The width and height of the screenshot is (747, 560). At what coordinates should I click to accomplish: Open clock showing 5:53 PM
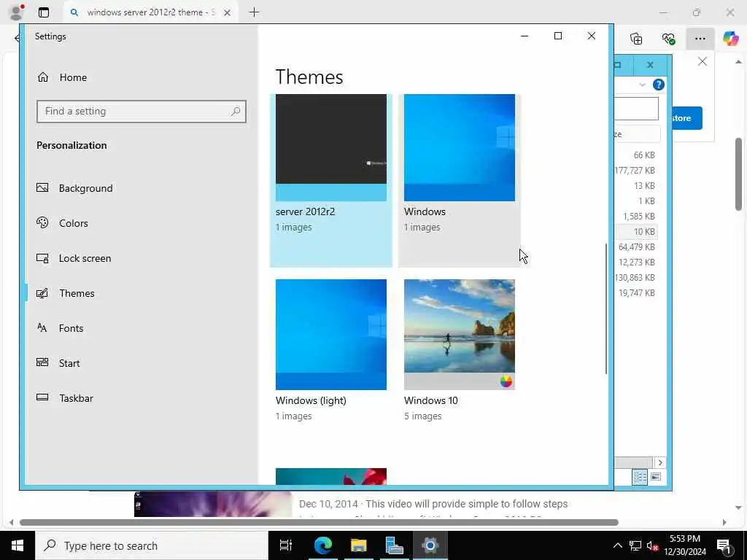point(685,545)
